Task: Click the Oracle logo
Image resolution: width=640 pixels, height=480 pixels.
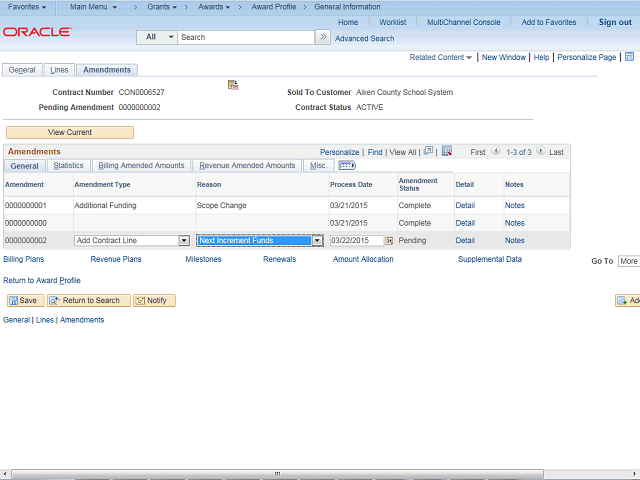Action: pyautogui.click(x=38, y=32)
